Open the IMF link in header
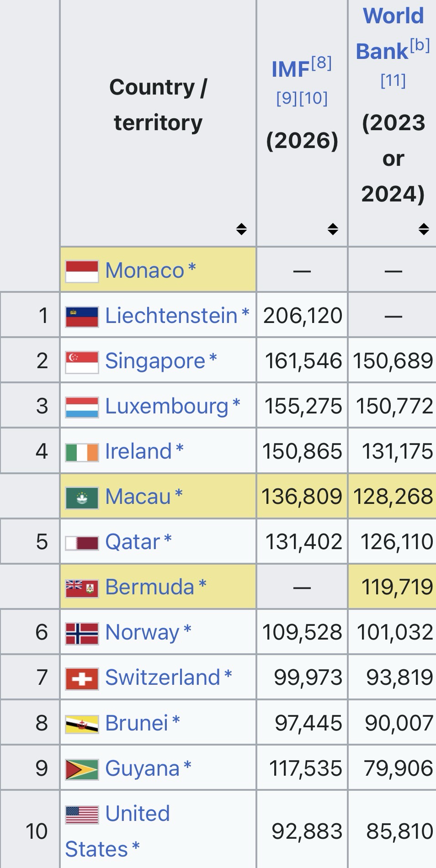This screenshot has height=868, width=436. tap(291, 69)
